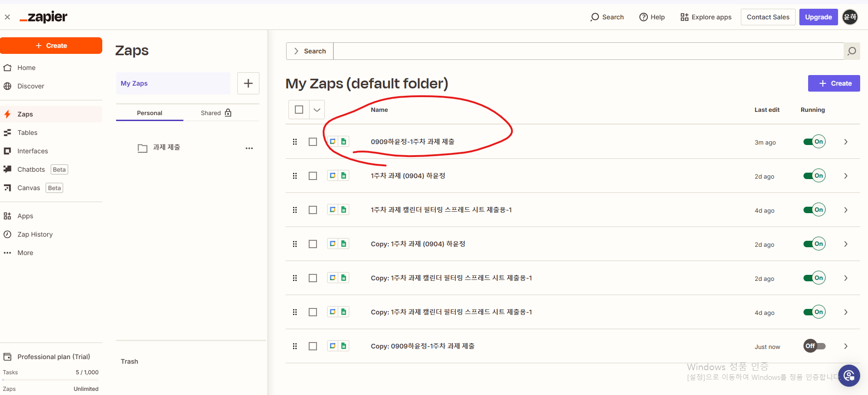This screenshot has height=395, width=868.
Task: Click the More ellipsis icon in sidebar
Action: (x=7, y=253)
